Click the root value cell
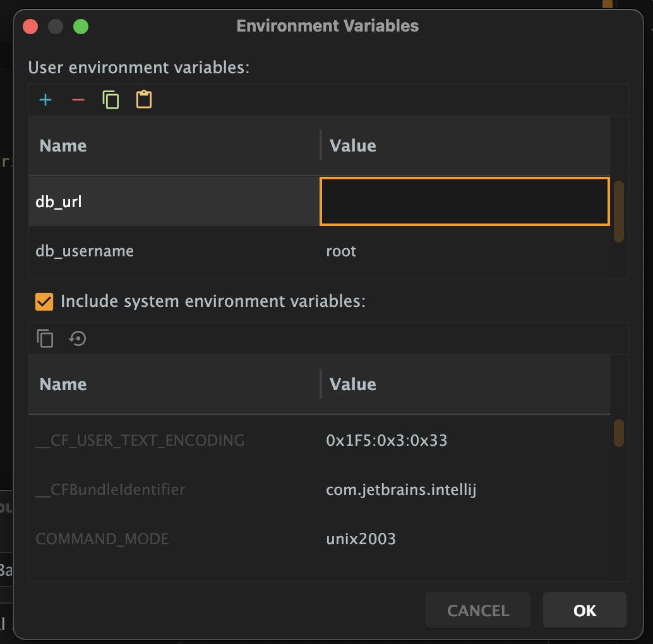Viewport: 653px width, 644px height. [465, 251]
